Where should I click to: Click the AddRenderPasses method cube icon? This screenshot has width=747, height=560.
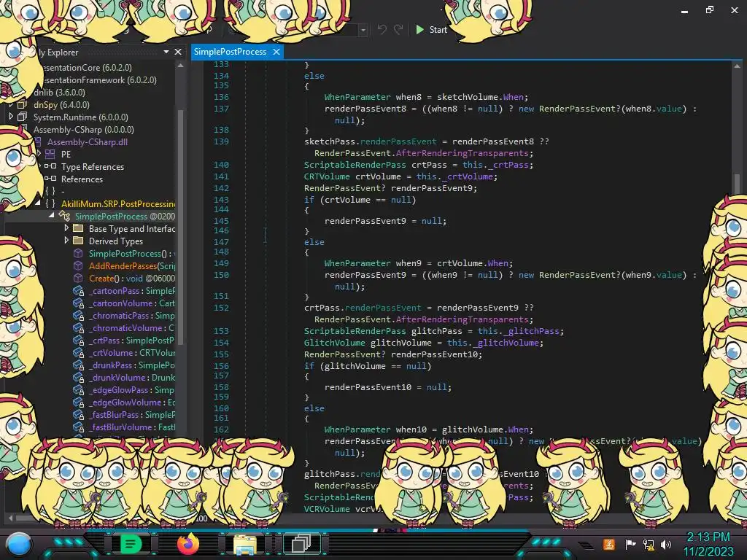tap(78, 265)
